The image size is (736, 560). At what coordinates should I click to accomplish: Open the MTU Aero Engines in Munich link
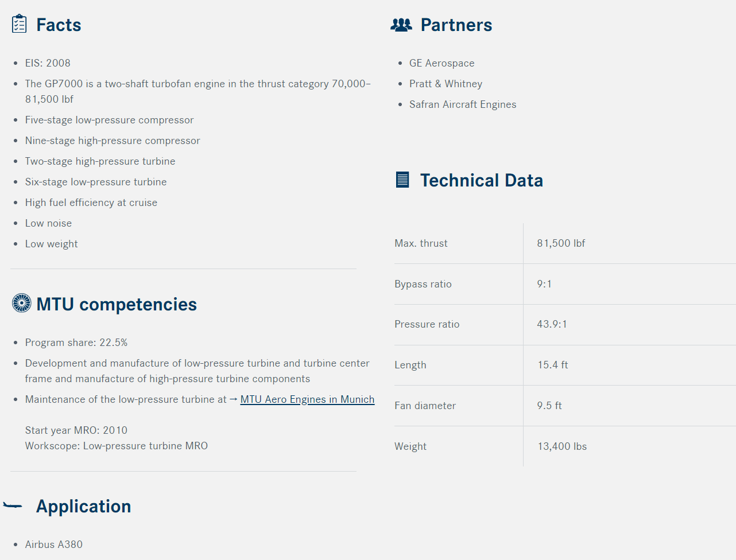pos(307,399)
